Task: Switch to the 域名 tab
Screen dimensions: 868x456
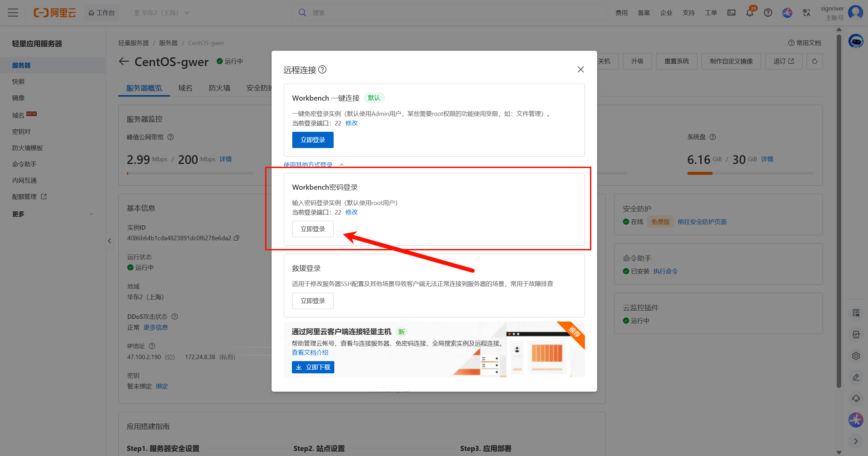Action: point(185,88)
